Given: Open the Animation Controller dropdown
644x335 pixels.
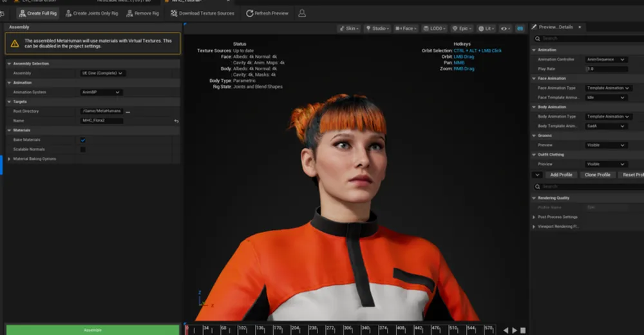Looking at the screenshot, I should (606, 60).
